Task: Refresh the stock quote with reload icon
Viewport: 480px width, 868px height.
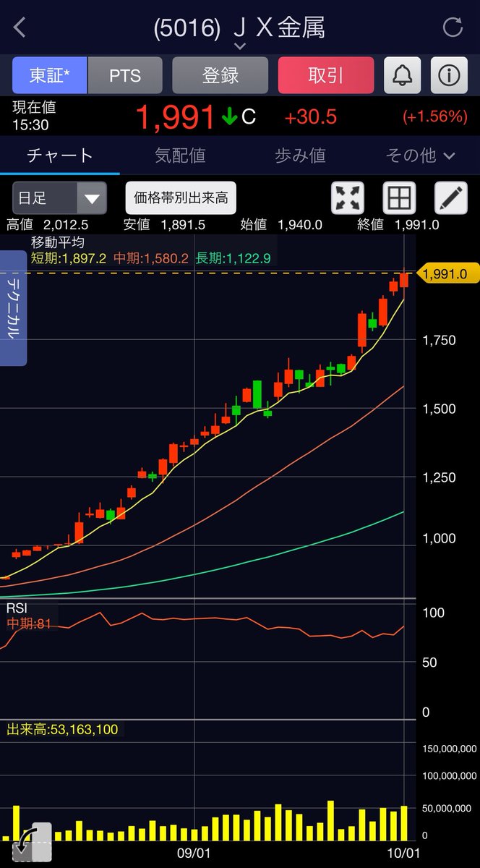Action: tap(453, 27)
